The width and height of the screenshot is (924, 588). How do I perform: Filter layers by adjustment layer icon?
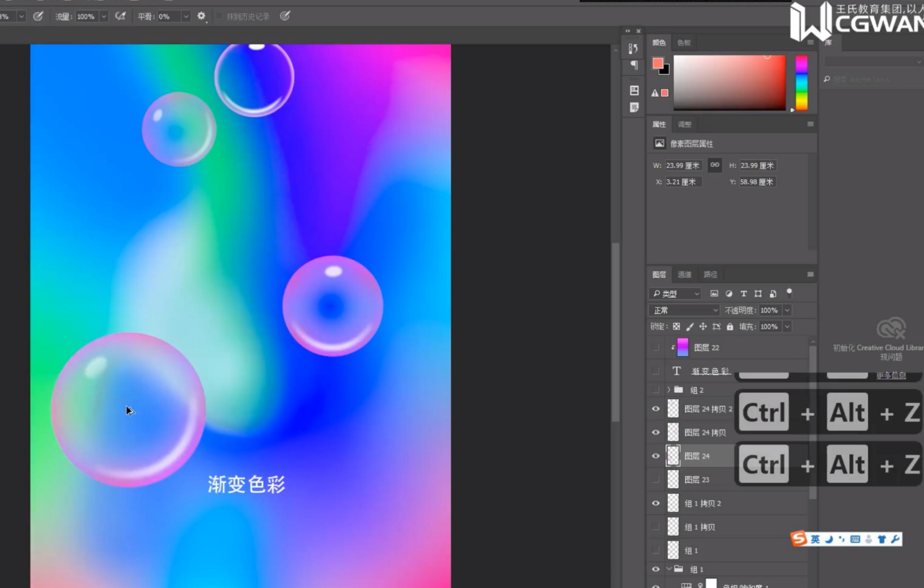729,294
